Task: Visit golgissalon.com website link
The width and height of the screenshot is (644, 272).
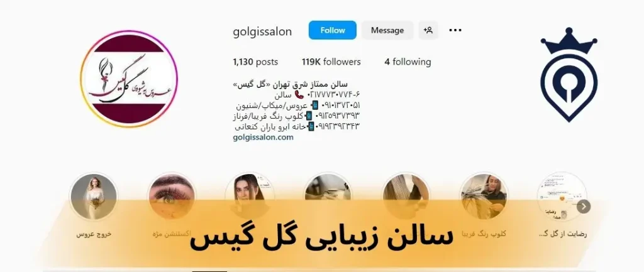Action: [264, 138]
